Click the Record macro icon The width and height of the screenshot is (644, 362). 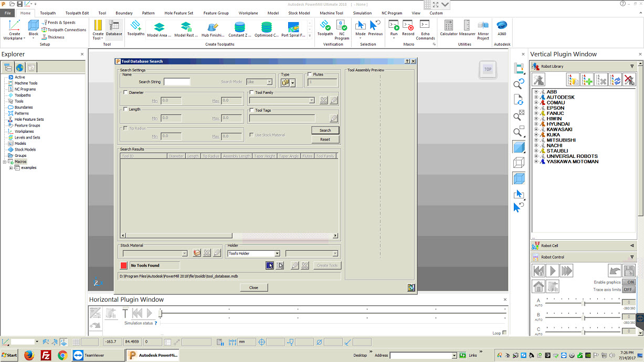coord(408,28)
